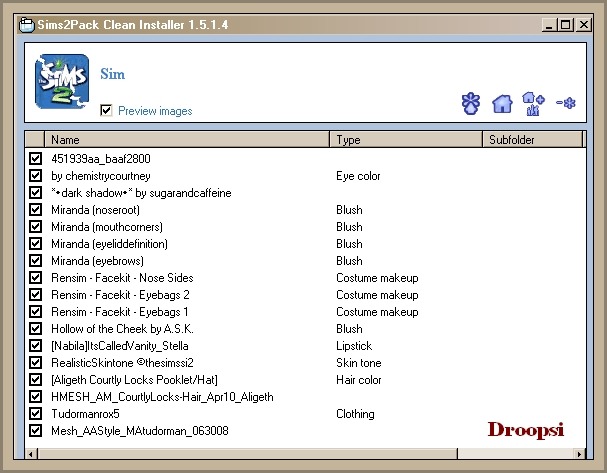Toggle checkbox for HMESH_AM_CourtlyLocks mesh
This screenshot has width=607, height=473.
[36, 397]
